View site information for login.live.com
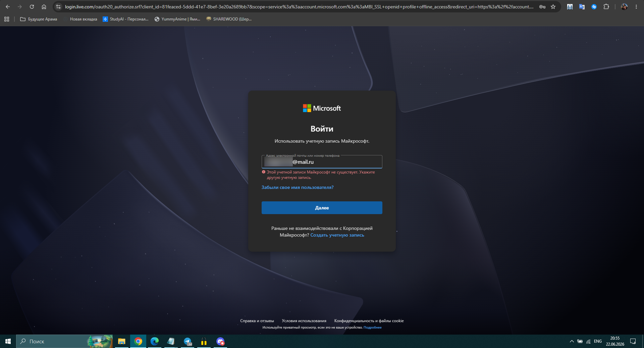 (58, 7)
